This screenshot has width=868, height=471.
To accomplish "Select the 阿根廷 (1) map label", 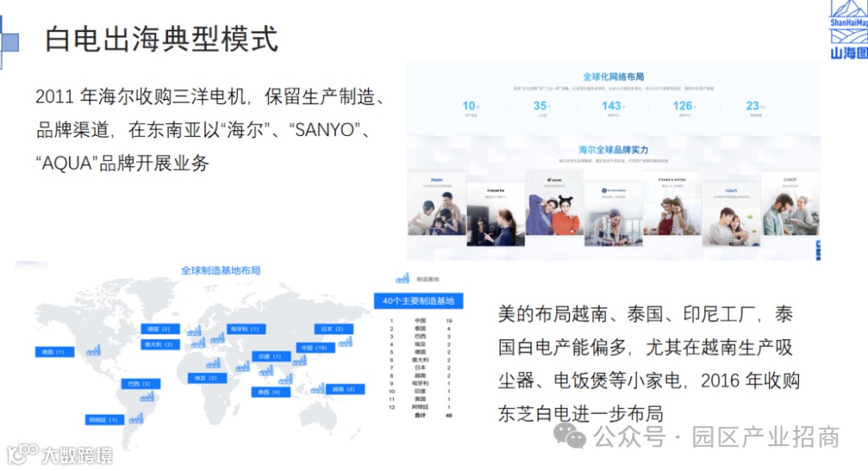I will click(104, 420).
